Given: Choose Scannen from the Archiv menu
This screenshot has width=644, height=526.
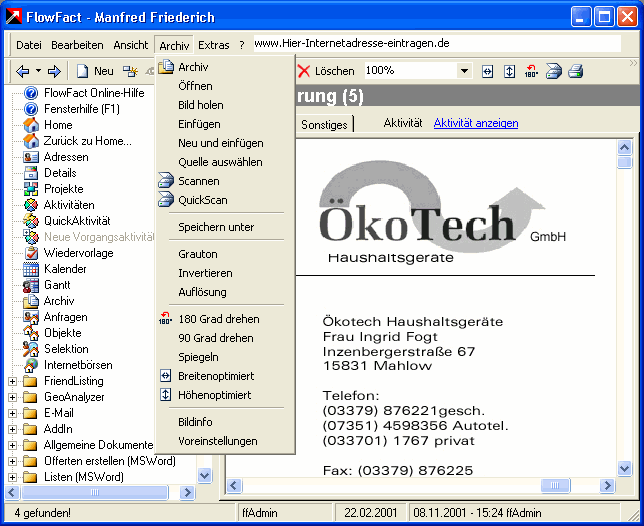Looking at the screenshot, I should pos(198,181).
